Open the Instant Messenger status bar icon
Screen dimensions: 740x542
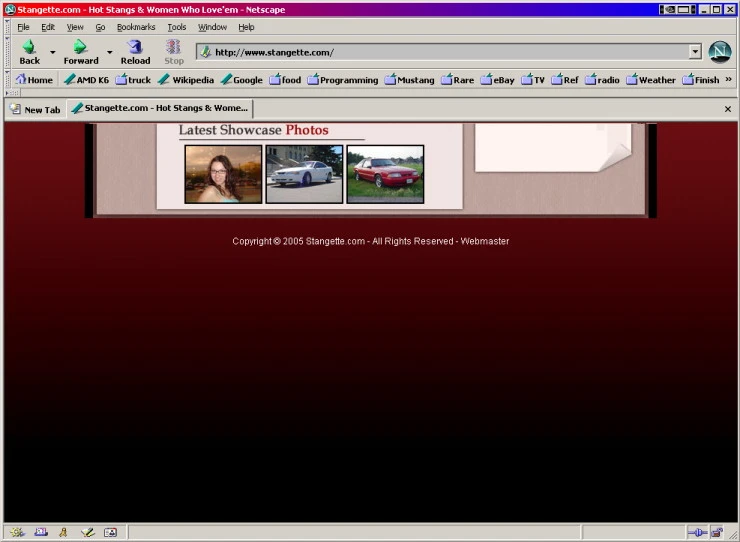pyautogui.click(x=63, y=533)
